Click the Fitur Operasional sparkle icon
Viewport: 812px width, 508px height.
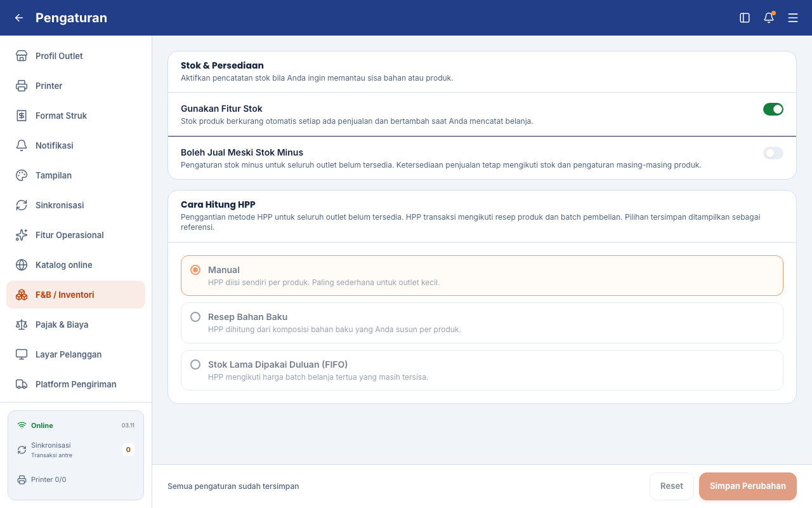coord(22,235)
